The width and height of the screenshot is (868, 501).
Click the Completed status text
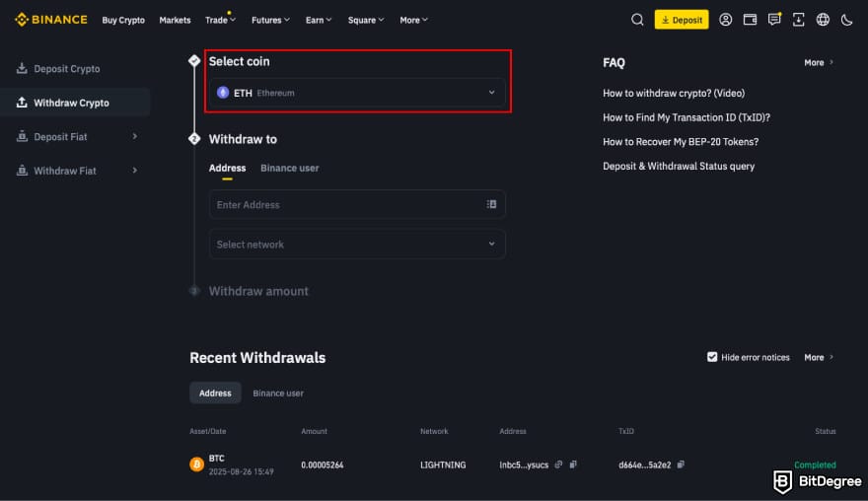[x=815, y=465]
